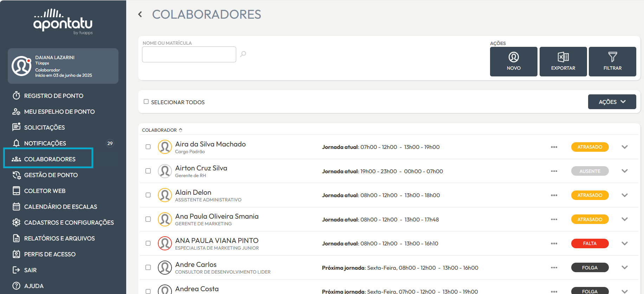This screenshot has width=644, height=294.
Task: Open three-dot menu for Andre Carlos
Action: coord(554,268)
